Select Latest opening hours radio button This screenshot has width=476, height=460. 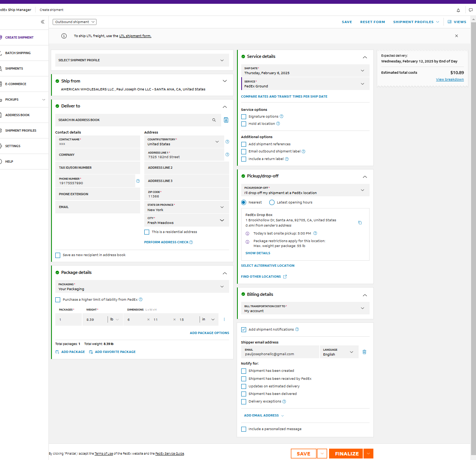(x=272, y=202)
